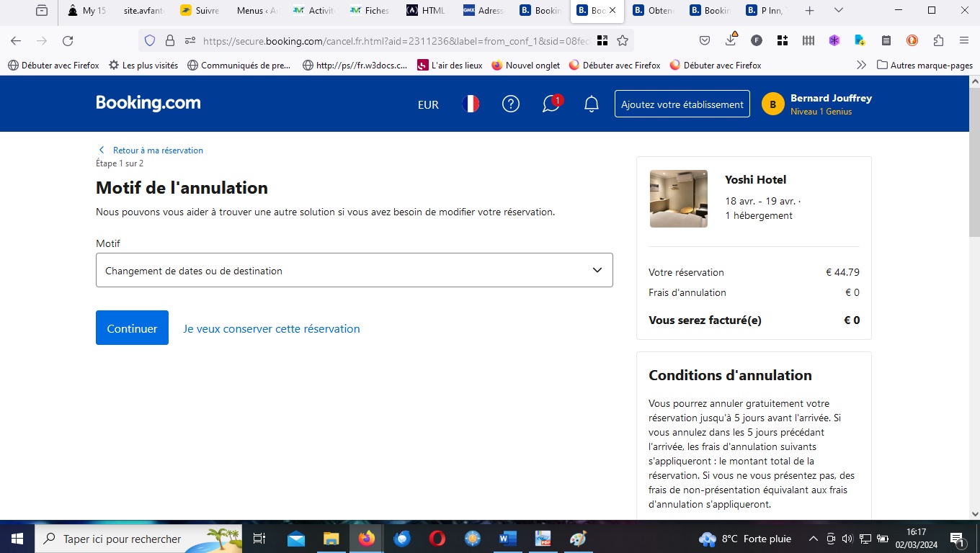Open Firefox downloads arrow icon
980x553 pixels.
pyautogui.click(x=731, y=40)
